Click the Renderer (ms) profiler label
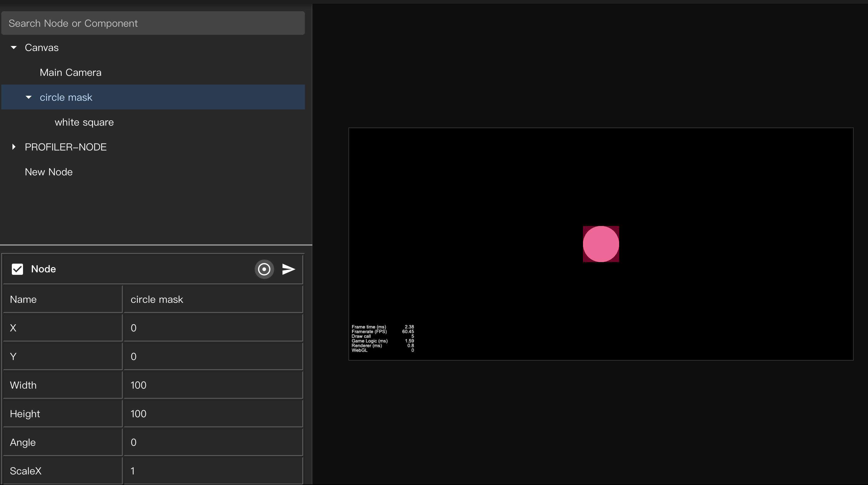 point(366,346)
